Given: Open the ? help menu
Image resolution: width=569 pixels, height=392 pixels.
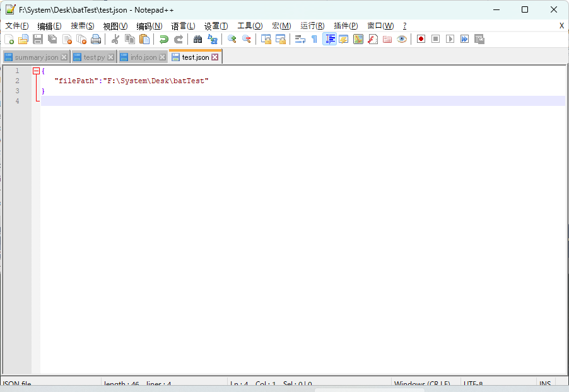Looking at the screenshot, I should (404, 26).
